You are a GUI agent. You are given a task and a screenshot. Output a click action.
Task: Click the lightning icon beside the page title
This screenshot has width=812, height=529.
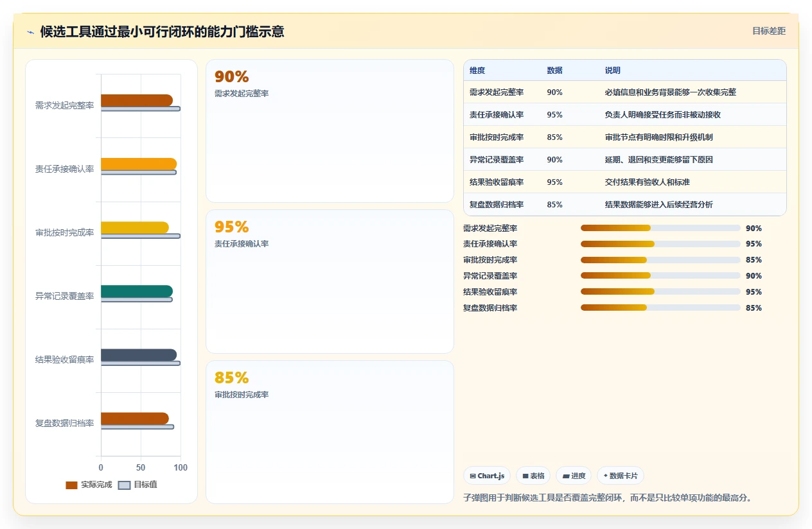pyautogui.click(x=31, y=32)
